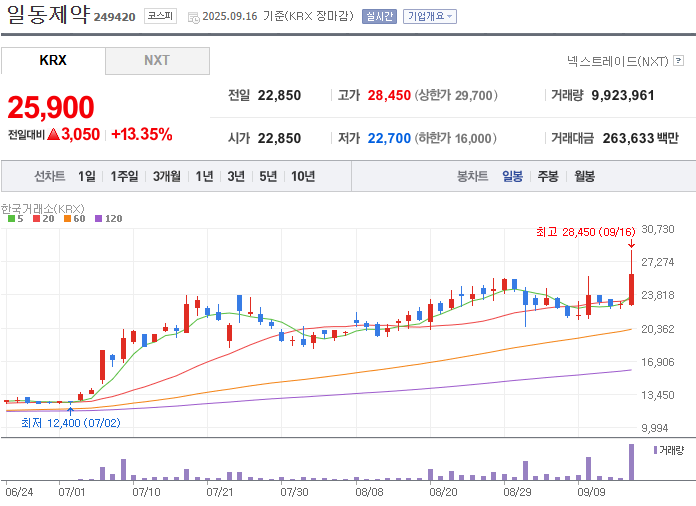Click the 거래대금 value 263,633 백만
This screenshot has height=506, width=696.
click(641, 138)
